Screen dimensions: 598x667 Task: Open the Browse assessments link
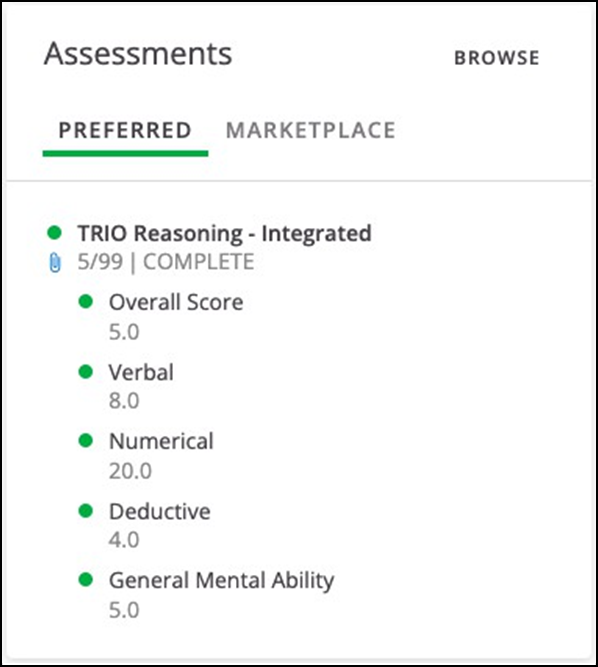[497, 58]
